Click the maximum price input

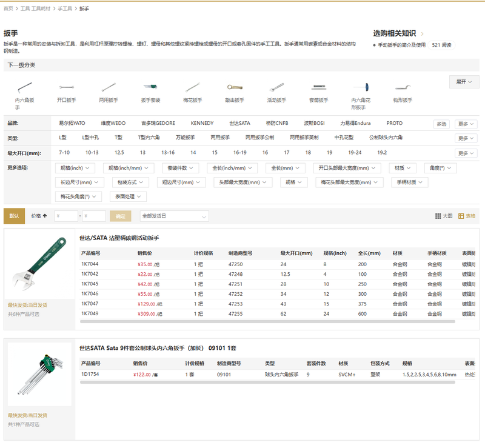pos(94,216)
